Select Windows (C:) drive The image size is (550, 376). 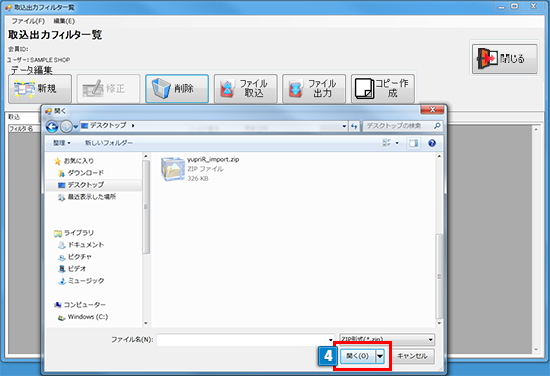(x=83, y=317)
